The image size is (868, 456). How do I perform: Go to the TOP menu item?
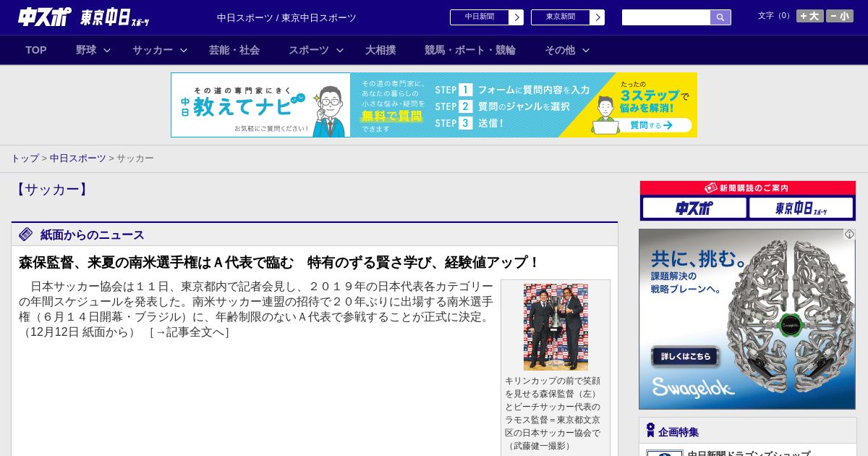tap(36, 50)
